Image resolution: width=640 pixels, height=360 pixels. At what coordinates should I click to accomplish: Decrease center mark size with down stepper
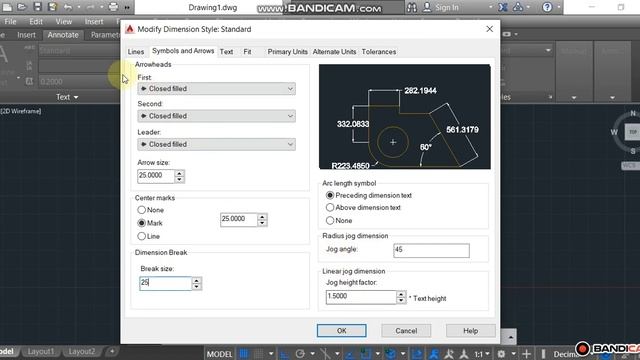(262, 223)
